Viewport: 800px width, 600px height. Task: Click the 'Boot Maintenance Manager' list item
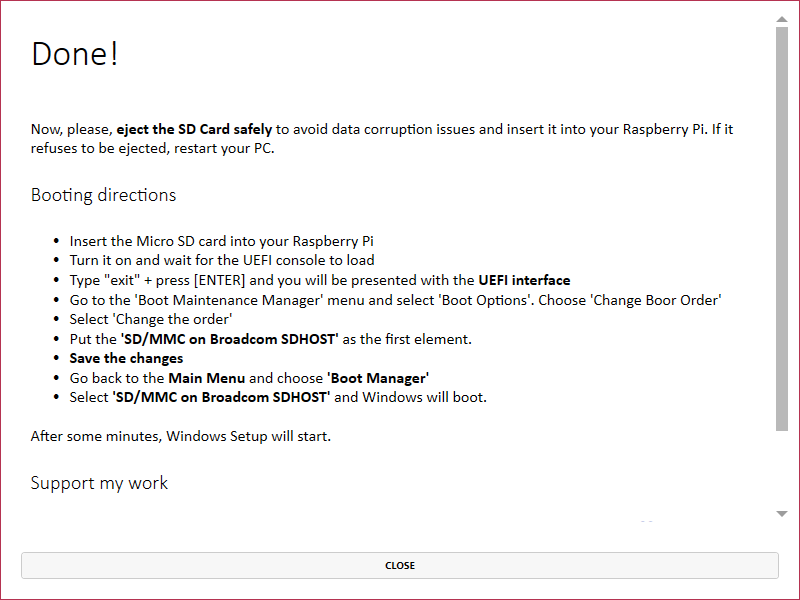pyautogui.click(x=395, y=300)
